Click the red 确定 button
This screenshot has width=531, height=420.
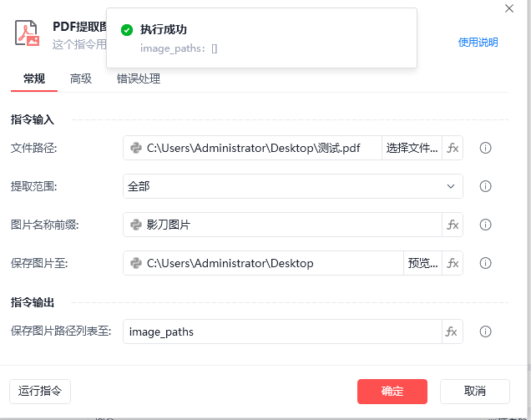point(392,392)
